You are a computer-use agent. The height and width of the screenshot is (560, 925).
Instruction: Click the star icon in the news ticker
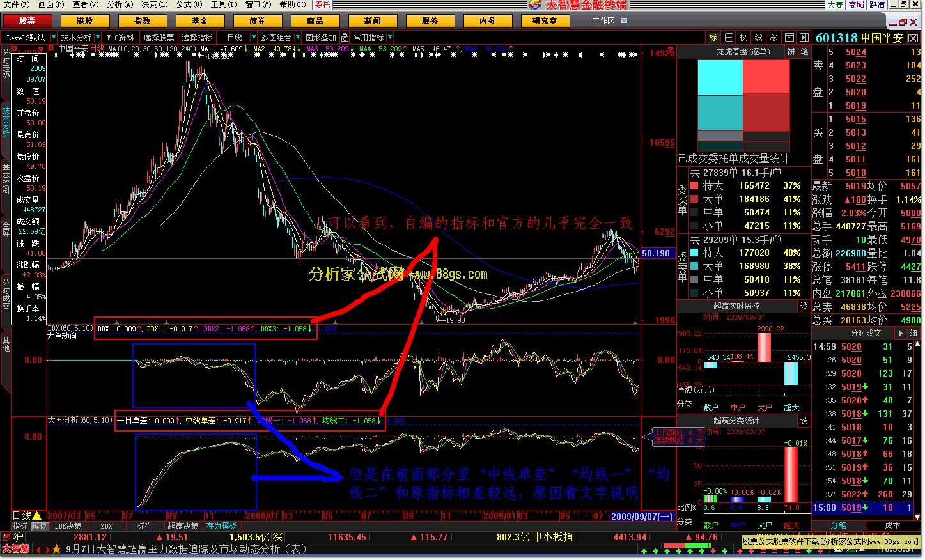pyautogui.click(x=56, y=549)
